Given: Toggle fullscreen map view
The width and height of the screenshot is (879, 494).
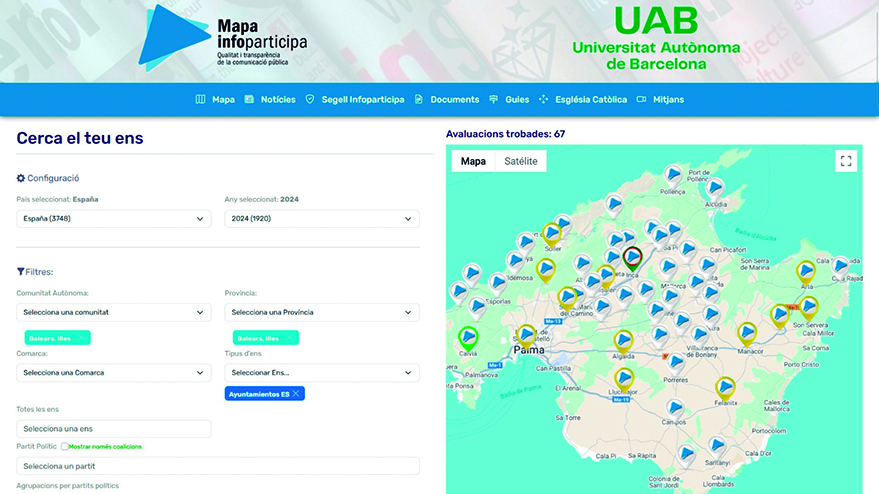Looking at the screenshot, I should click(x=846, y=161).
